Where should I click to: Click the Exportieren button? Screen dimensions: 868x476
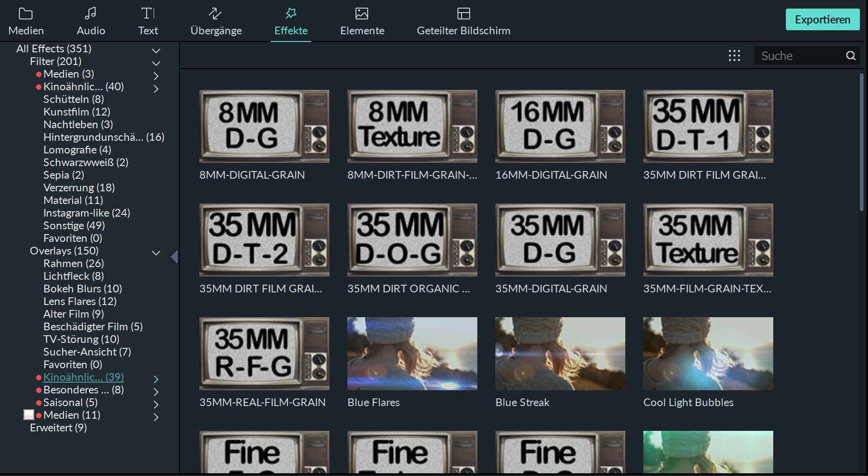pyautogui.click(x=822, y=19)
